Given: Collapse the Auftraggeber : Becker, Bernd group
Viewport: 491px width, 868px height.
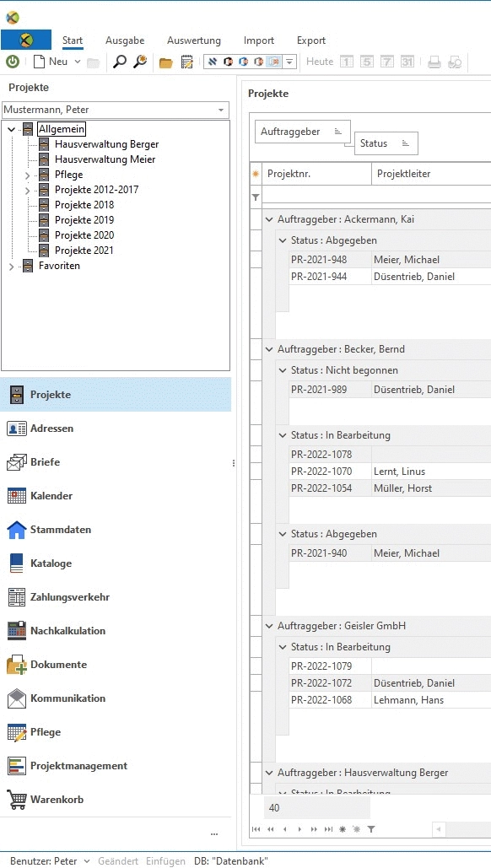Looking at the screenshot, I should pyautogui.click(x=269, y=349).
